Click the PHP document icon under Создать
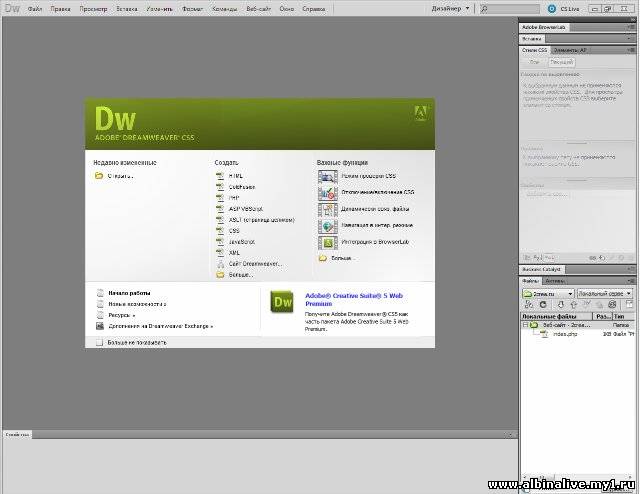Screen dimensions: 640x494 (x=220, y=198)
